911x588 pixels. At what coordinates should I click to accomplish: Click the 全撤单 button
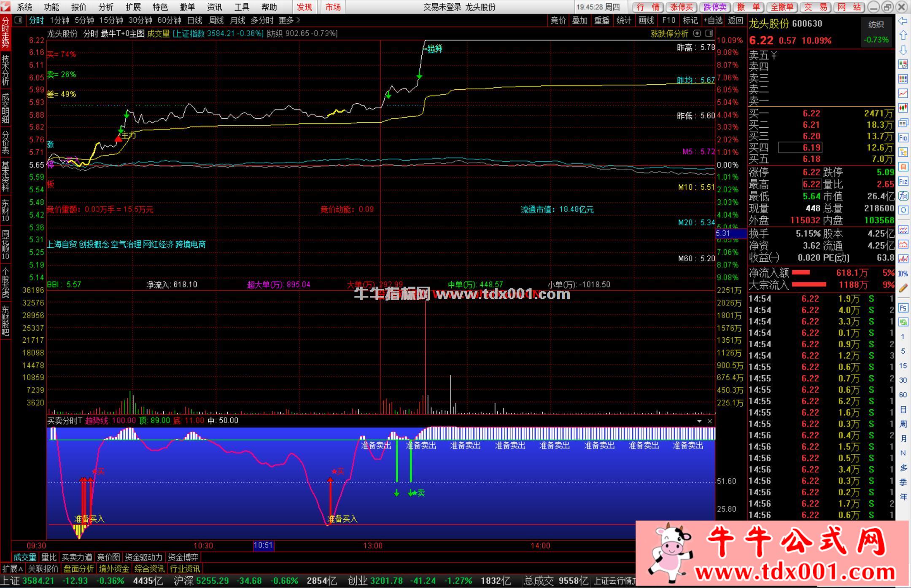[x=782, y=7]
